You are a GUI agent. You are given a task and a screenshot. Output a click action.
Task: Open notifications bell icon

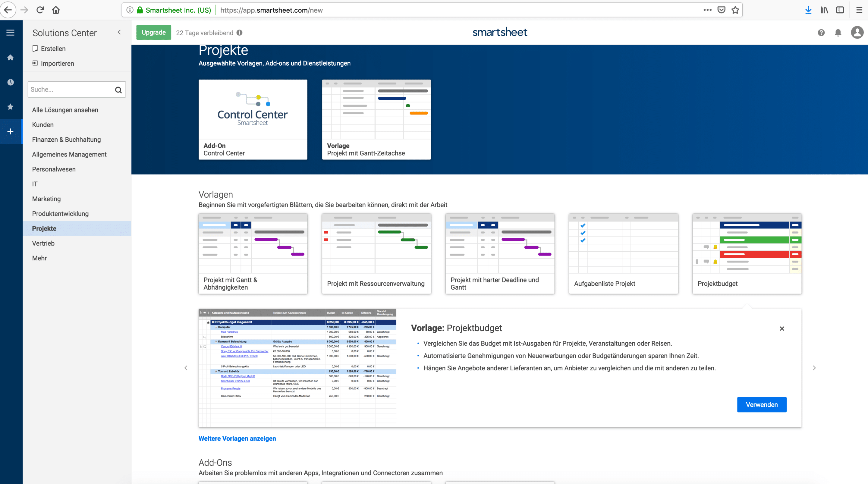tap(838, 33)
